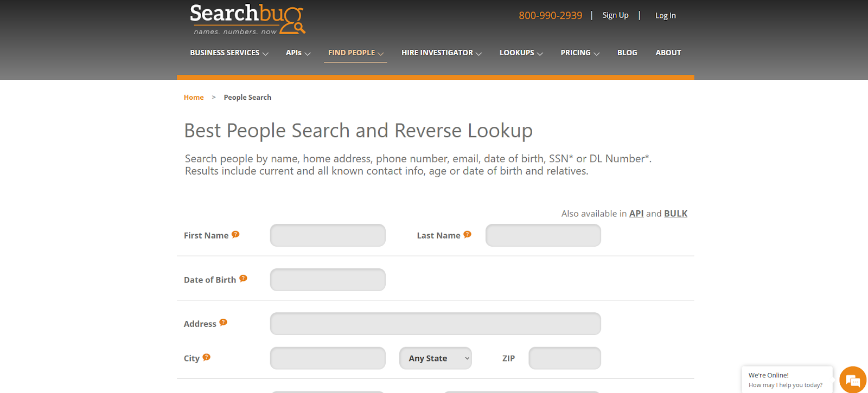The width and height of the screenshot is (868, 393).
Task: Call phone number 800-990-2939
Action: (551, 16)
